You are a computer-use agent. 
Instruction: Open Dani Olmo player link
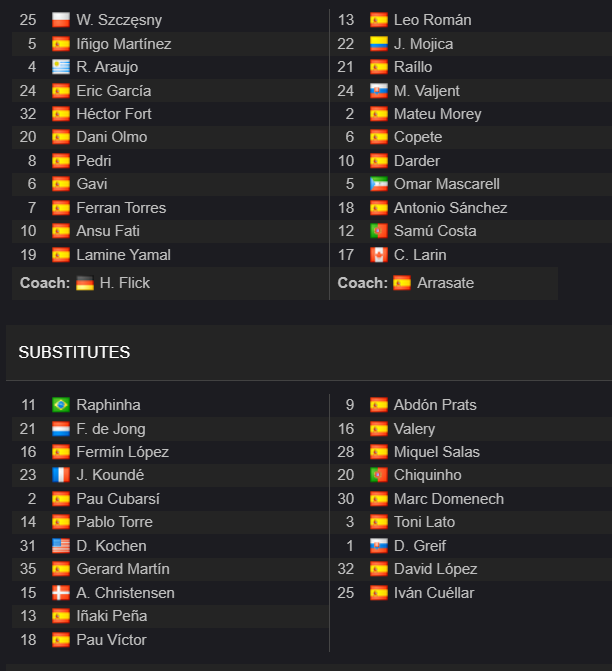coord(112,137)
